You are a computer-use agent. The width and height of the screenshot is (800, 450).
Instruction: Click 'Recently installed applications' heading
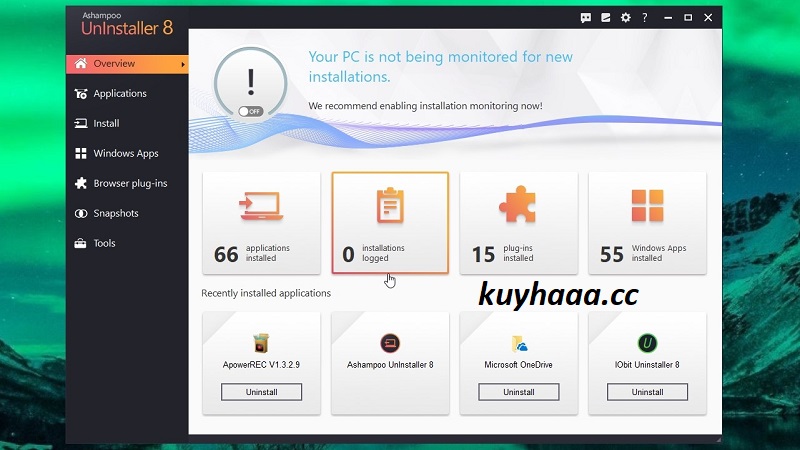click(x=266, y=293)
